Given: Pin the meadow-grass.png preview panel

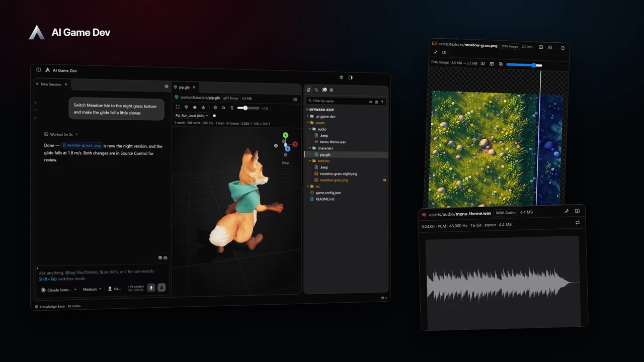Looking at the screenshot, I should point(435,52).
